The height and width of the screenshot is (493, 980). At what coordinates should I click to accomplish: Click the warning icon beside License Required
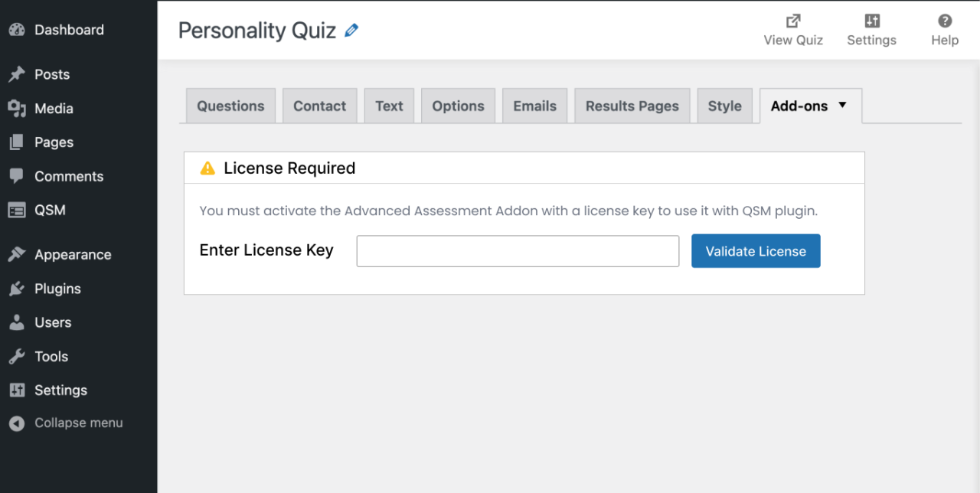[207, 168]
